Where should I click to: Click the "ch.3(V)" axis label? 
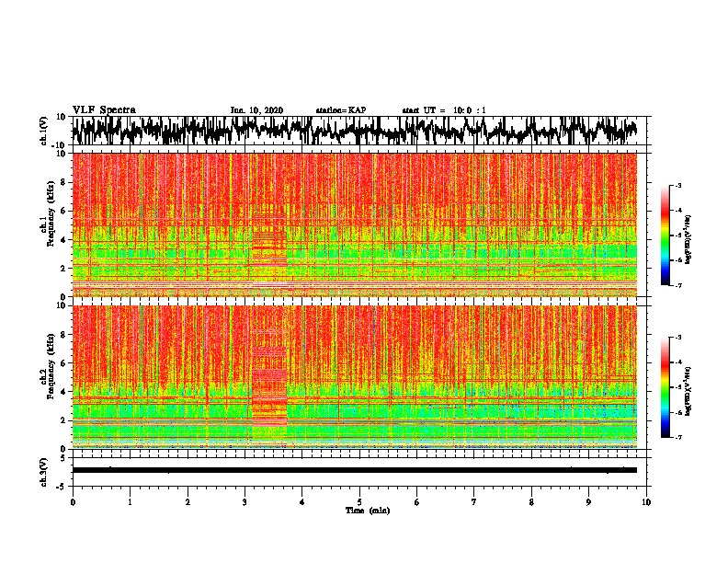[45, 473]
